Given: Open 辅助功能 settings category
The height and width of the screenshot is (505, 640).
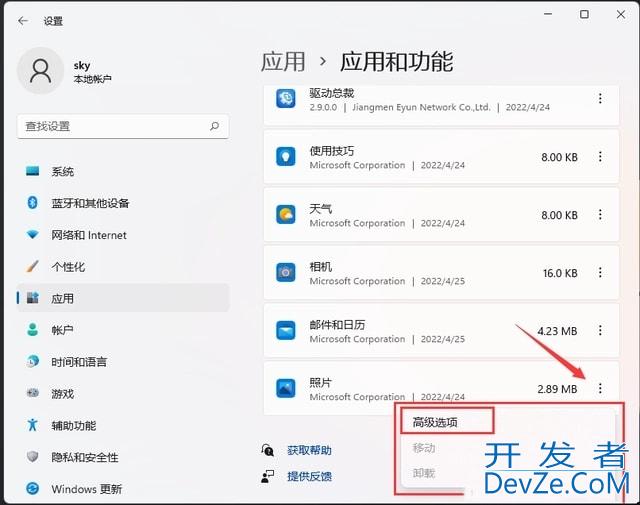Looking at the screenshot, I should pos(123,425).
